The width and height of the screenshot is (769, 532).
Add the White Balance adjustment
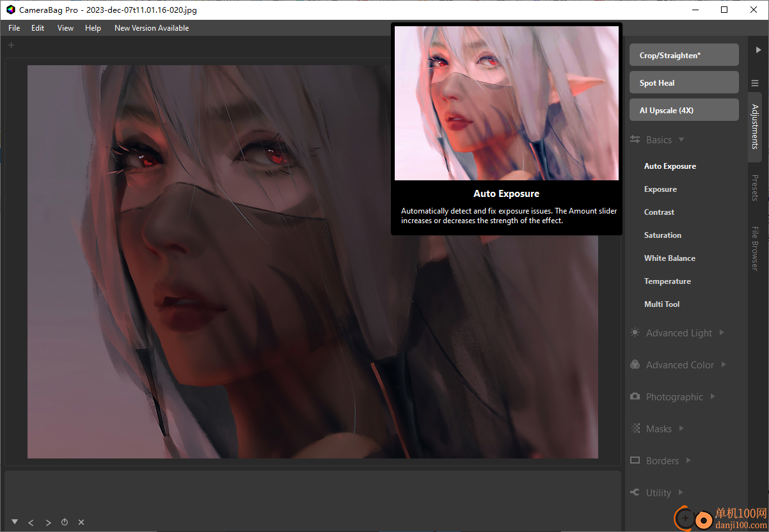pos(670,258)
